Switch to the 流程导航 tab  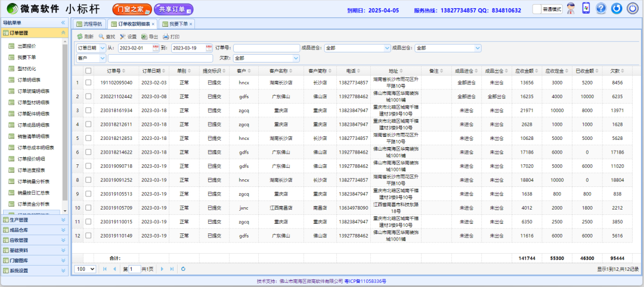(89, 24)
